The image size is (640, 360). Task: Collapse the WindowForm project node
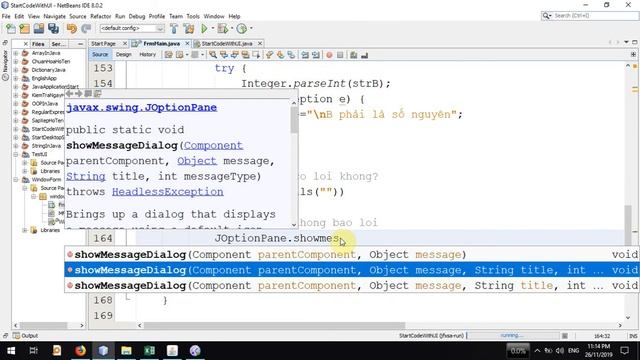16,180
